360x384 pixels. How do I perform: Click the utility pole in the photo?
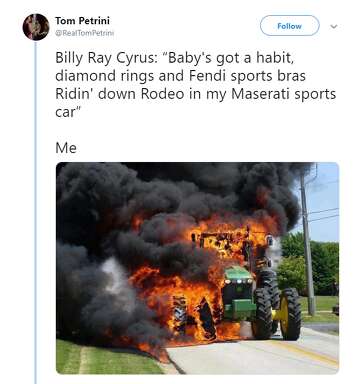point(307,243)
